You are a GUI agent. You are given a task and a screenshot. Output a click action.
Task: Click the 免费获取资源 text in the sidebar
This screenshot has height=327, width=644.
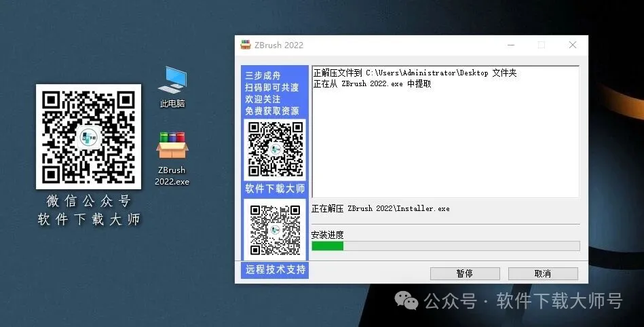272,111
